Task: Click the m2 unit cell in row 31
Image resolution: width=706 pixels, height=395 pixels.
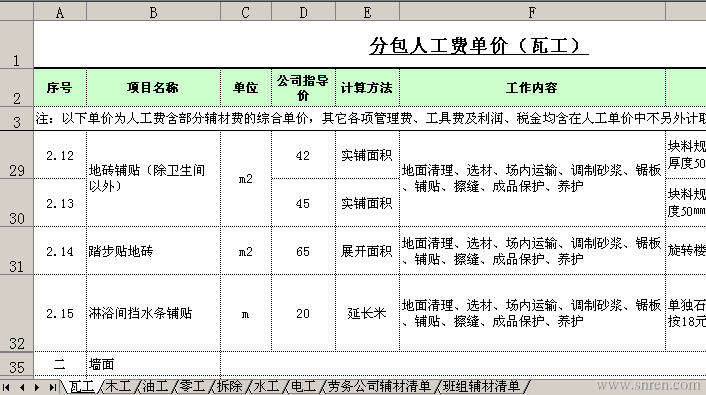Action: pyautogui.click(x=246, y=251)
